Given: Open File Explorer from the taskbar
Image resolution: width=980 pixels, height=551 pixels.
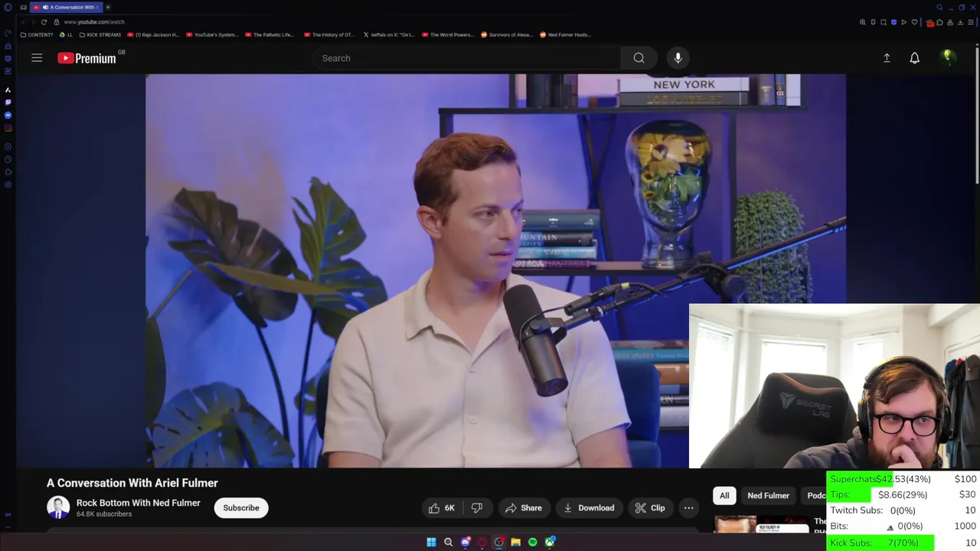Looking at the screenshot, I should click(x=516, y=543).
